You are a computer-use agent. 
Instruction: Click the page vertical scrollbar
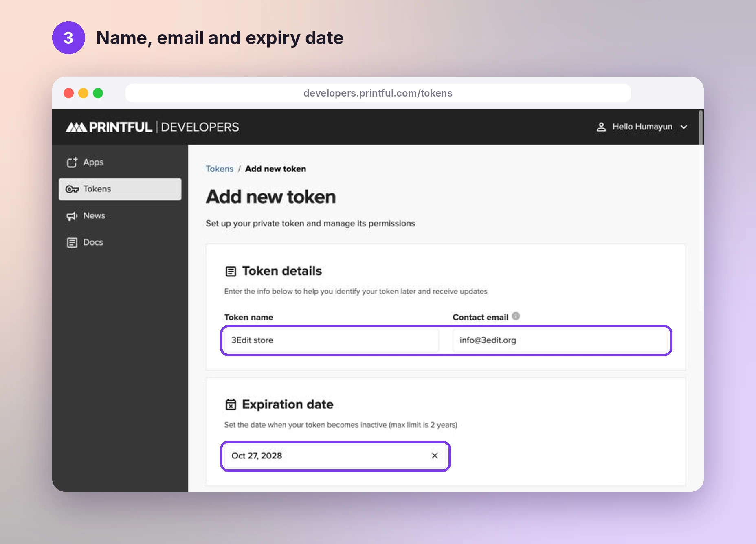pyautogui.click(x=701, y=127)
